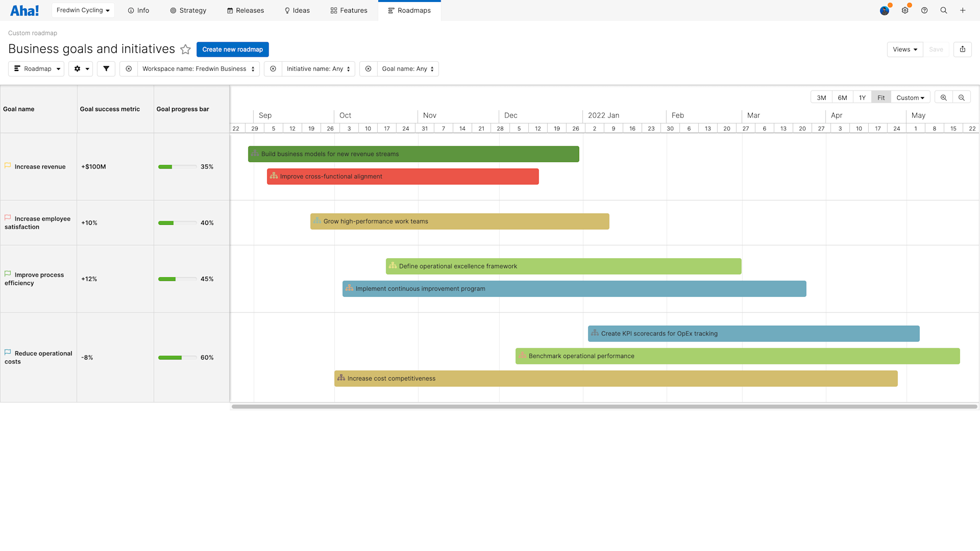This screenshot has width=980, height=551.
Task: Open the Fredwin Cycling workspace selector
Action: [x=82, y=10]
